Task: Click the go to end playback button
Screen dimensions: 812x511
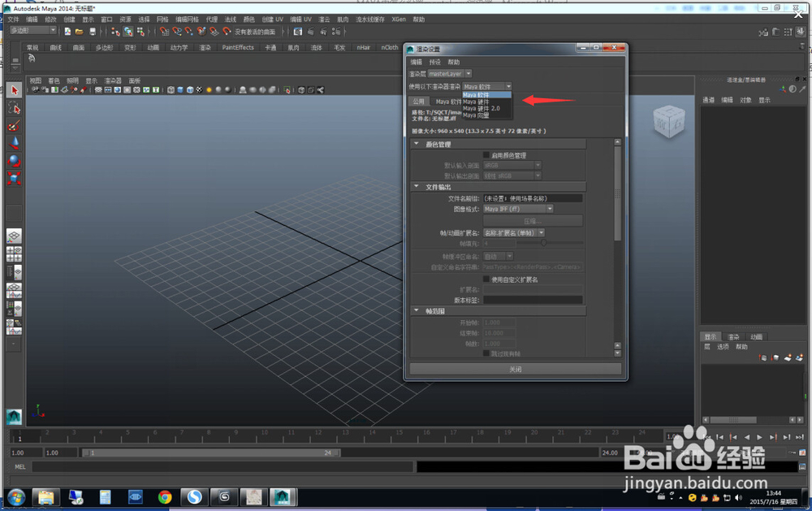Action: click(x=800, y=437)
